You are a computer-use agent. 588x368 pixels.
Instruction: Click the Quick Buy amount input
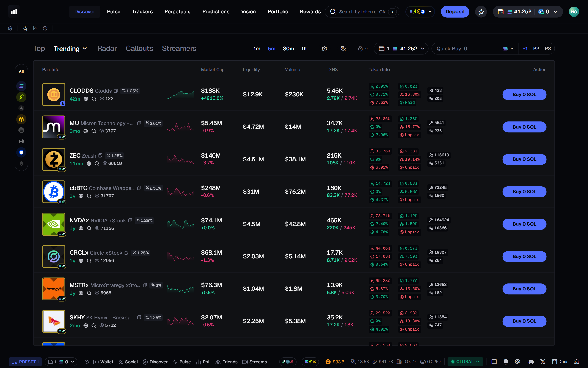click(x=466, y=49)
